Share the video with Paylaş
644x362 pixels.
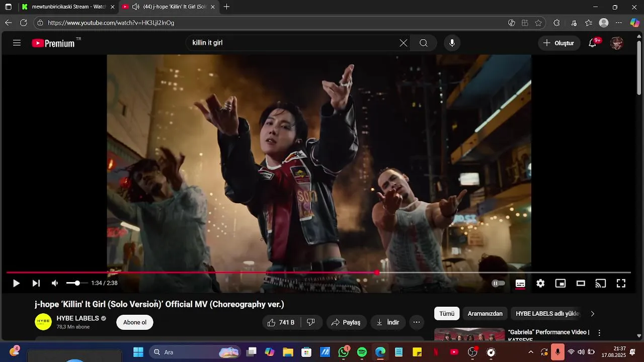347,322
